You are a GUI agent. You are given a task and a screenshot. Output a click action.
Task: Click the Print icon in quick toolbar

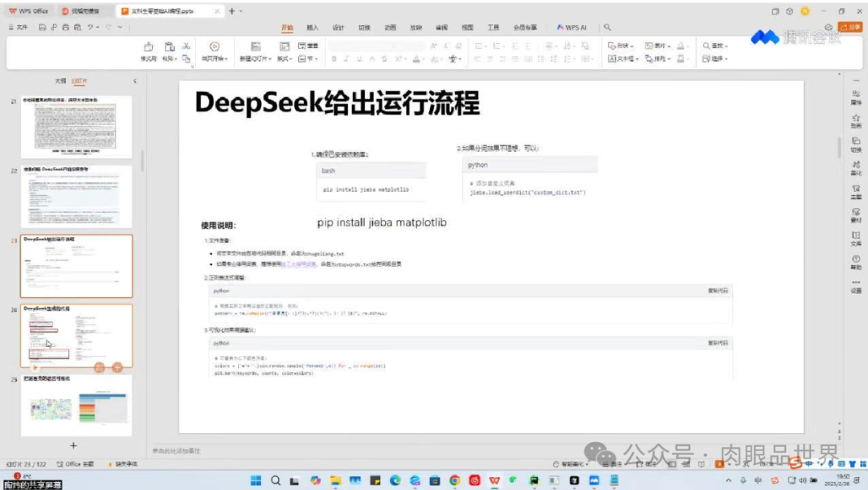(x=65, y=27)
